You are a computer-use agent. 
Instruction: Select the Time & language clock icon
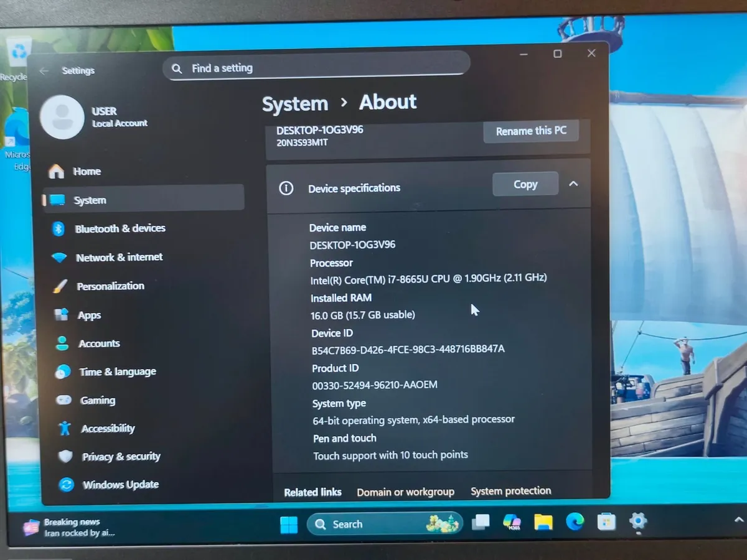coord(64,371)
